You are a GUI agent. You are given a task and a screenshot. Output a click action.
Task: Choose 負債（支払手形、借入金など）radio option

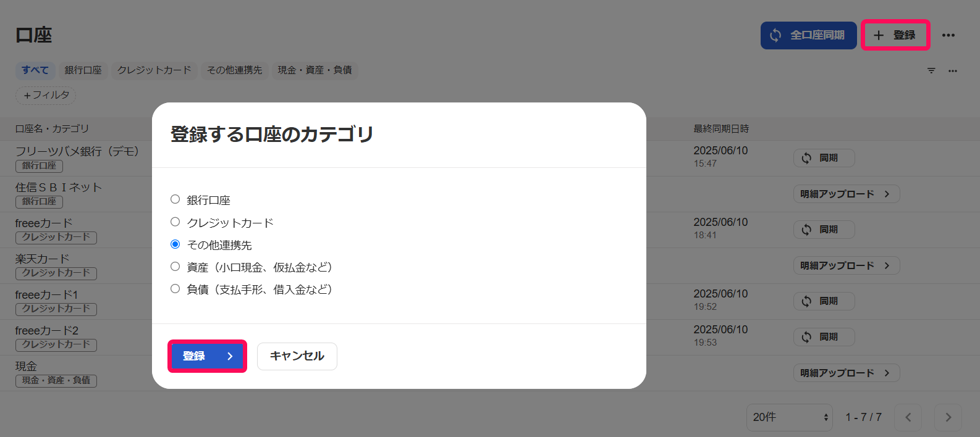(x=175, y=288)
